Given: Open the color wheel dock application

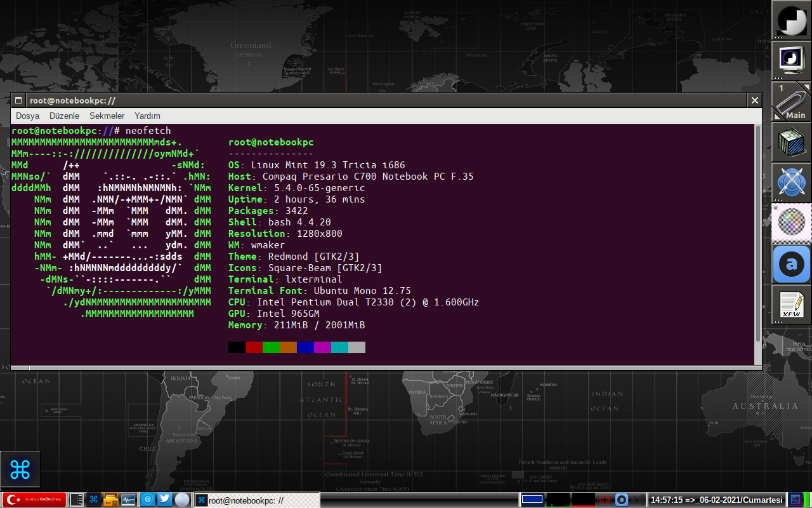Looking at the screenshot, I should click(792, 224).
